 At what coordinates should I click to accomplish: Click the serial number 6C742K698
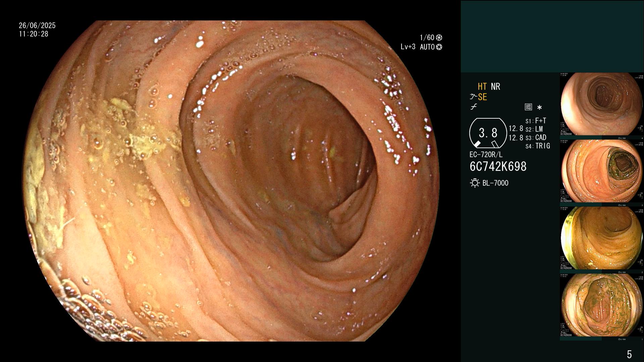tap(498, 167)
